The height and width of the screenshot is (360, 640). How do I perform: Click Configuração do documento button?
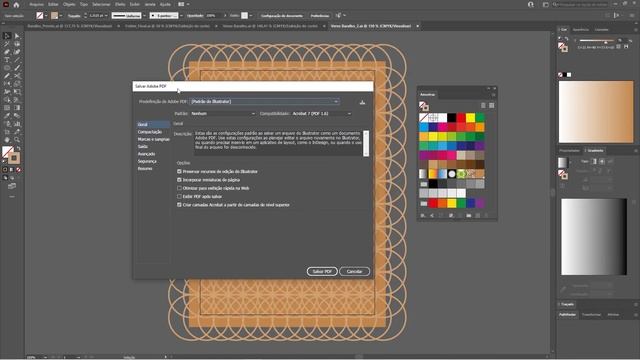(x=282, y=16)
